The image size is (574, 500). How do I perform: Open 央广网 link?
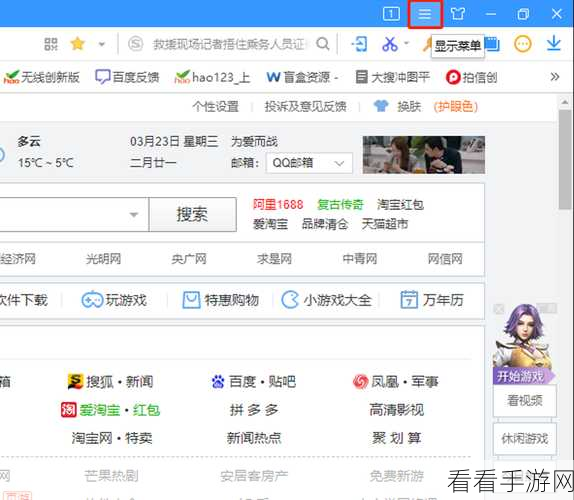click(x=189, y=259)
